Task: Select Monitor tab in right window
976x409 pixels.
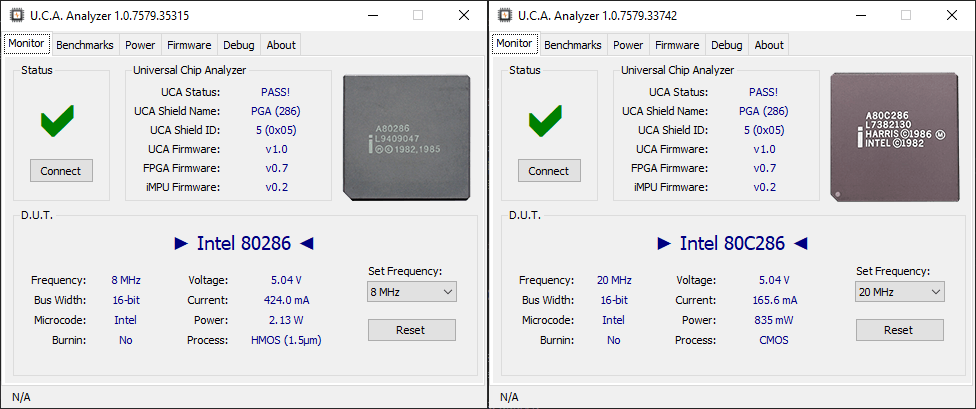Action: [x=514, y=44]
